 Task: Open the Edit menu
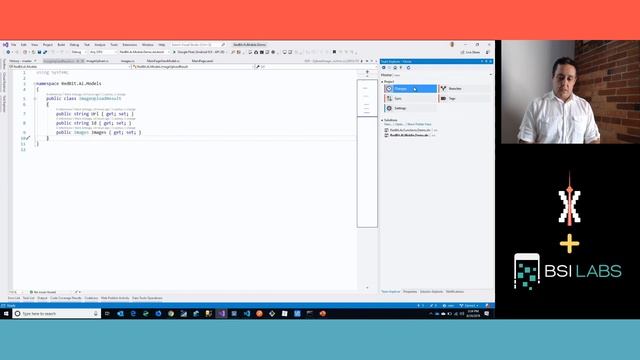pyautogui.click(x=24, y=44)
